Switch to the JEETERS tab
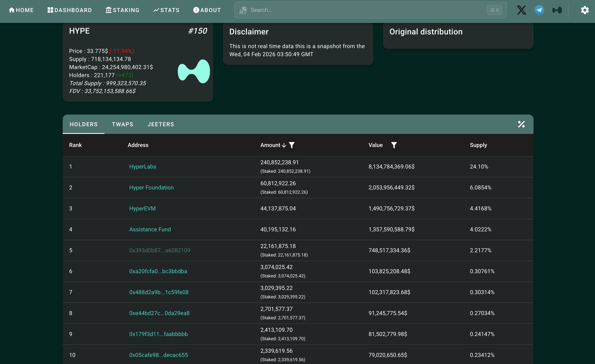Image resolution: width=595 pixels, height=364 pixels. click(x=161, y=124)
